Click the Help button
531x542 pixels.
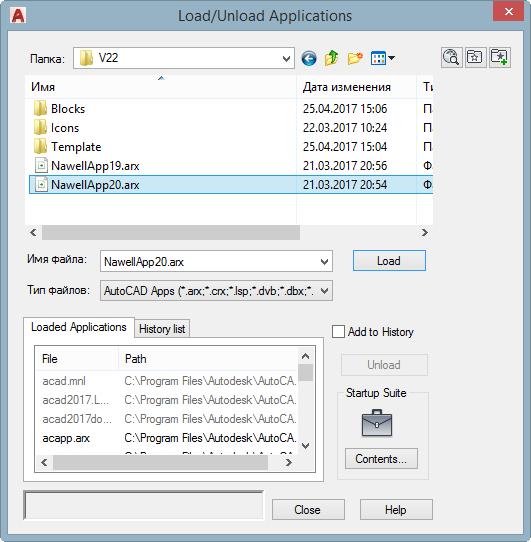point(396,510)
